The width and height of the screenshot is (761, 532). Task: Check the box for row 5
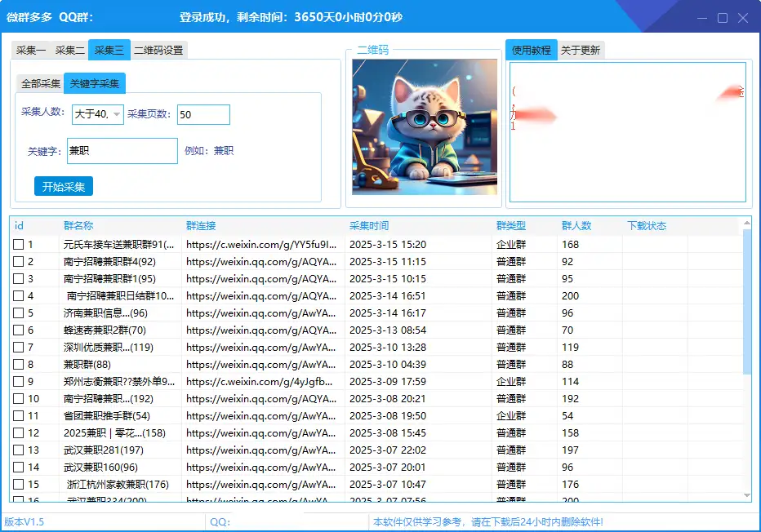tap(18, 313)
